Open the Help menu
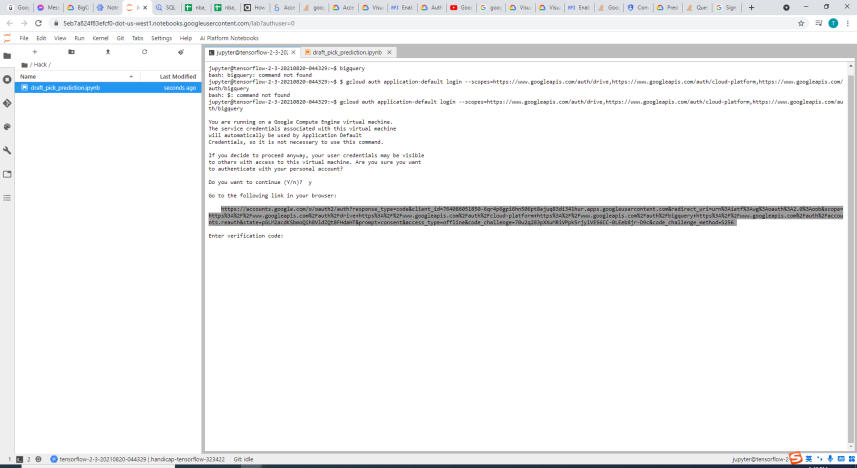857x468 pixels. [x=186, y=38]
